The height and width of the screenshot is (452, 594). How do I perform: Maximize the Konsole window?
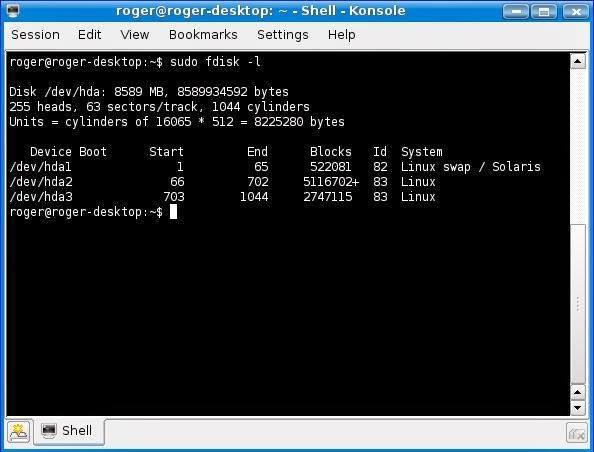[544, 11]
